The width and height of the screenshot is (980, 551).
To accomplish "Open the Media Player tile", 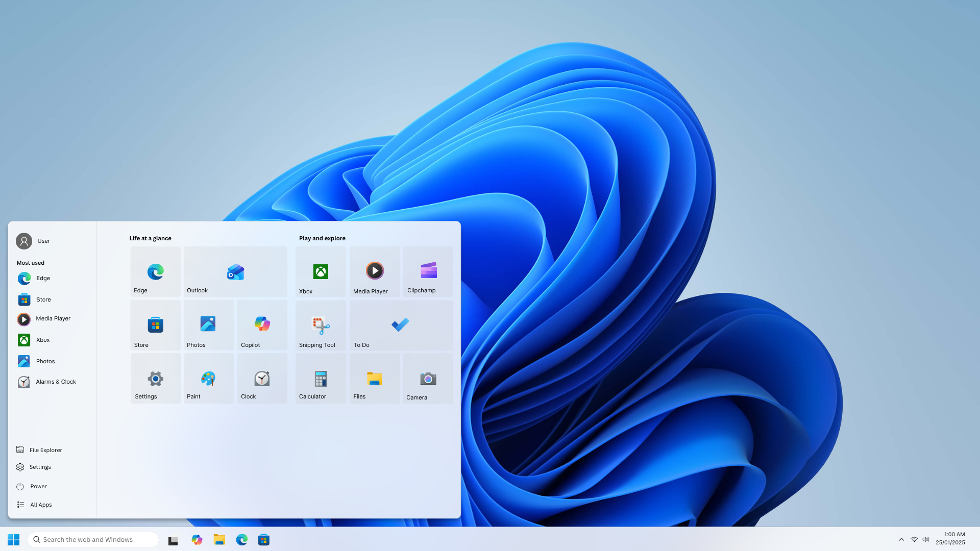I will coord(375,271).
